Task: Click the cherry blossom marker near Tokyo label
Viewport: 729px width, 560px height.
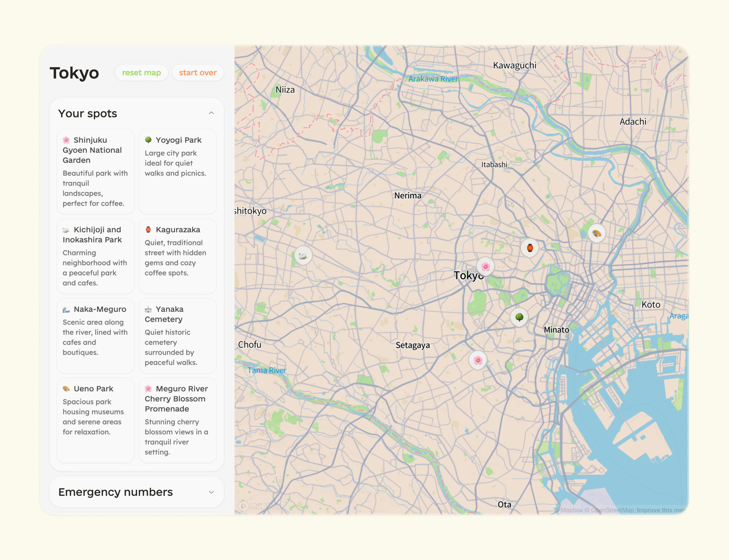Action: 485,266
